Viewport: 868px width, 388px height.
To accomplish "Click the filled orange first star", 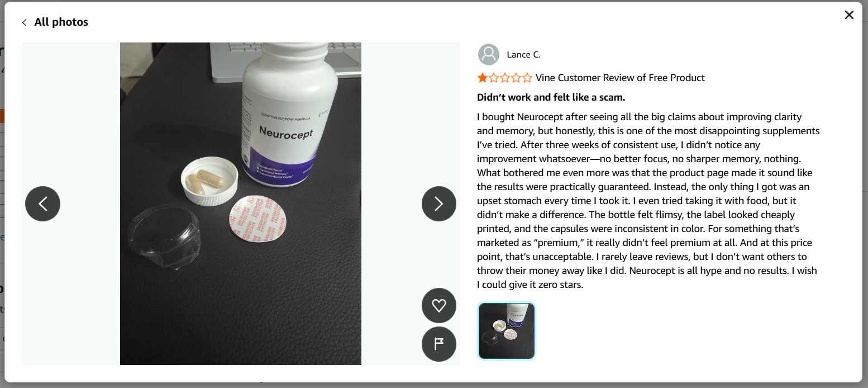I will point(482,78).
